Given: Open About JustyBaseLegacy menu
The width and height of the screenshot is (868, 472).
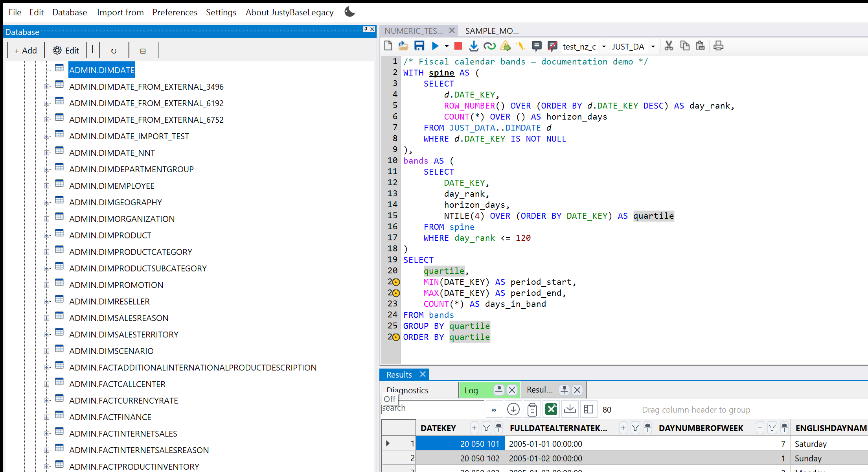Looking at the screenshot, I should tap(290, 12).
